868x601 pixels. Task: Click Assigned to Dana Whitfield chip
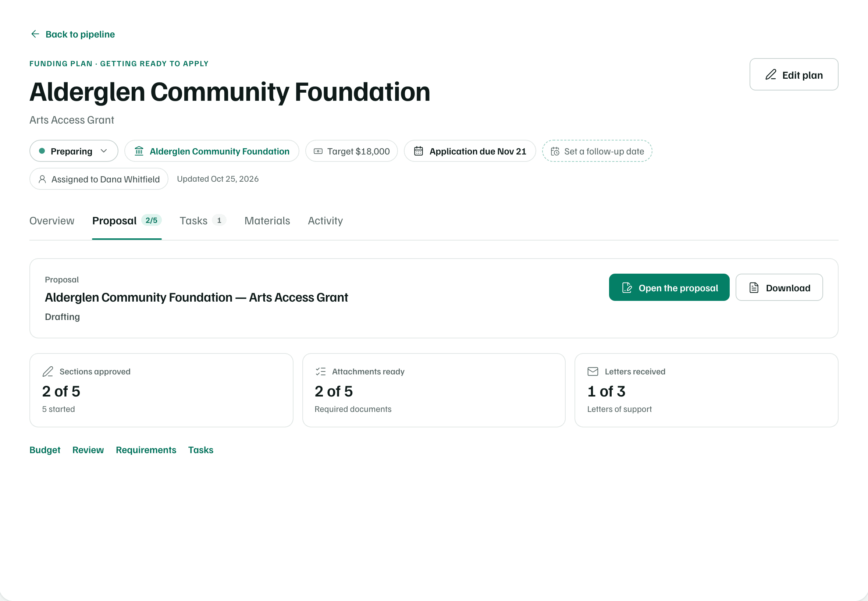pos(99,179)
